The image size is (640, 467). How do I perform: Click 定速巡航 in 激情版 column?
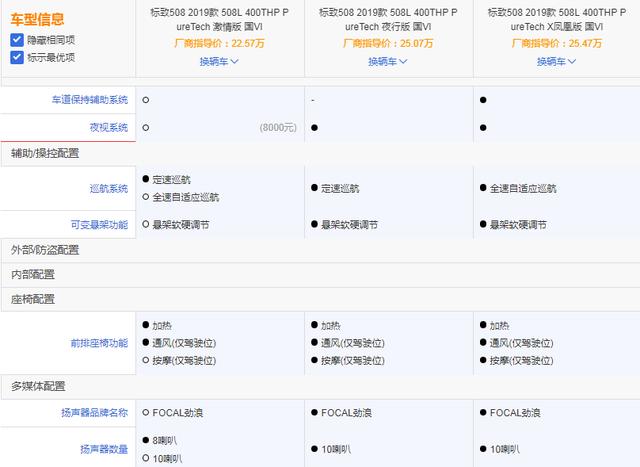click(171, 180)
